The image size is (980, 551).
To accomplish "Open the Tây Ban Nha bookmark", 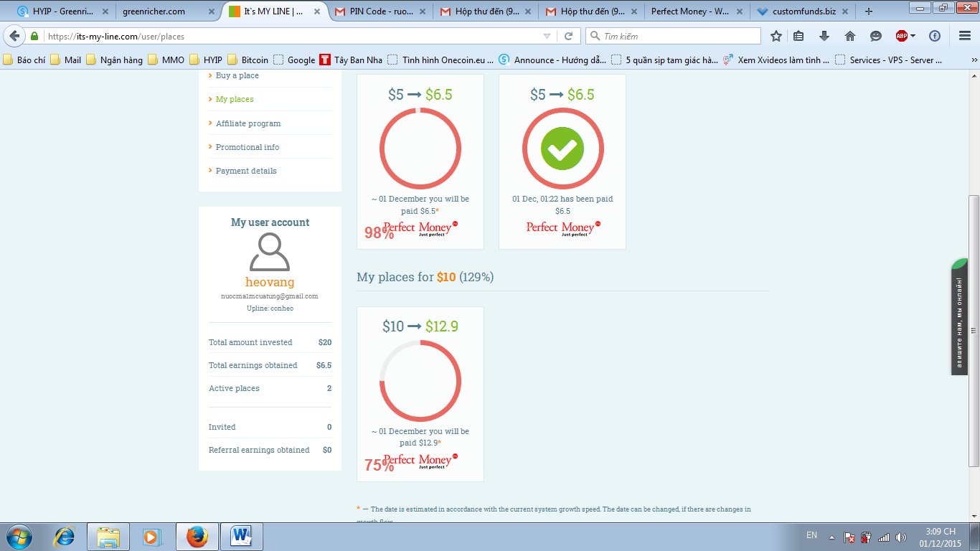I will (x=352, y=60).
